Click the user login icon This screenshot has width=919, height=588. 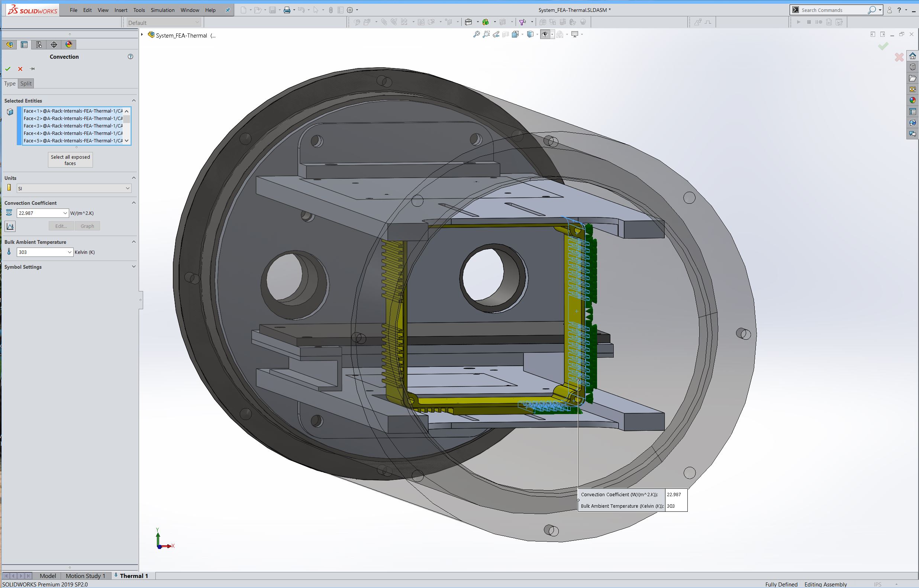pos(890,10)
